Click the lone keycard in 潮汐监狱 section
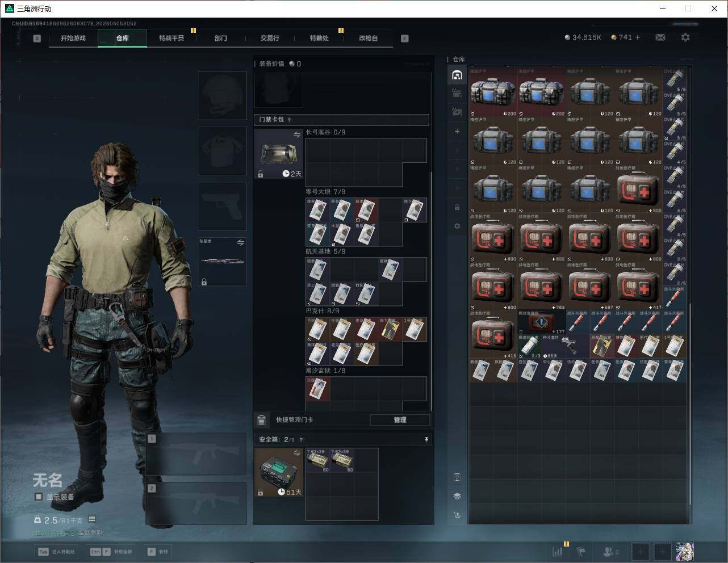 (318, 388)
